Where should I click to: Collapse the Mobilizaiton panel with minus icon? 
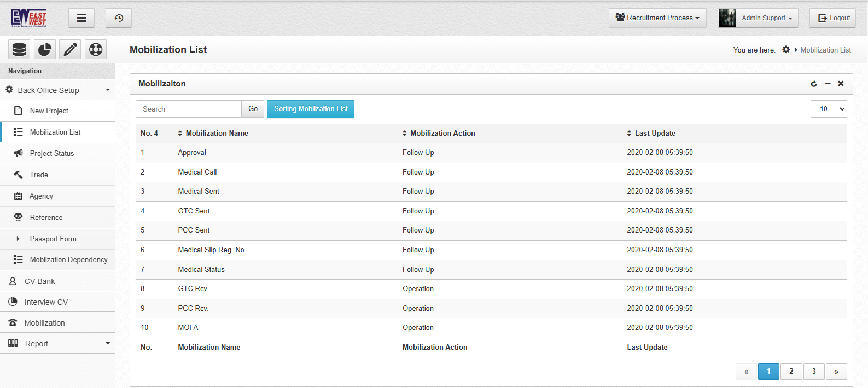tap(828, 84)
